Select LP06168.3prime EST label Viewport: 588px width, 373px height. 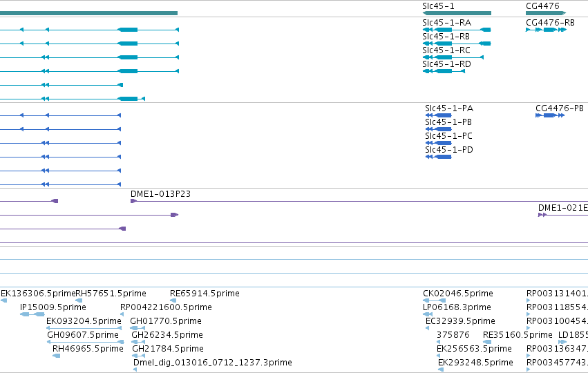[457, 307]
